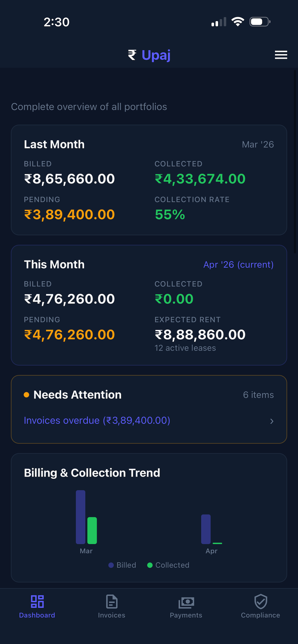Tap the Upaj app title
Image resolution: width=298 pixels, height=644 pixels.
coord(156,55)
